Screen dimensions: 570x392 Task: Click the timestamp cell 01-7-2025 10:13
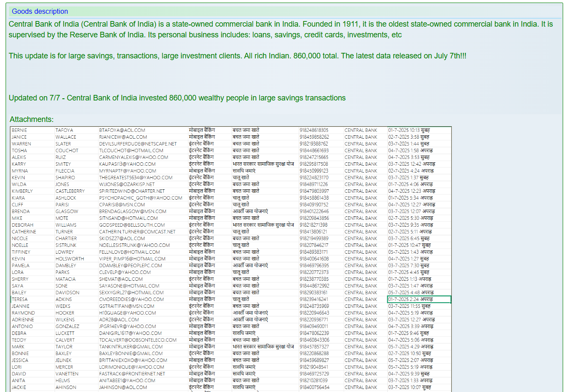point(409,130)
